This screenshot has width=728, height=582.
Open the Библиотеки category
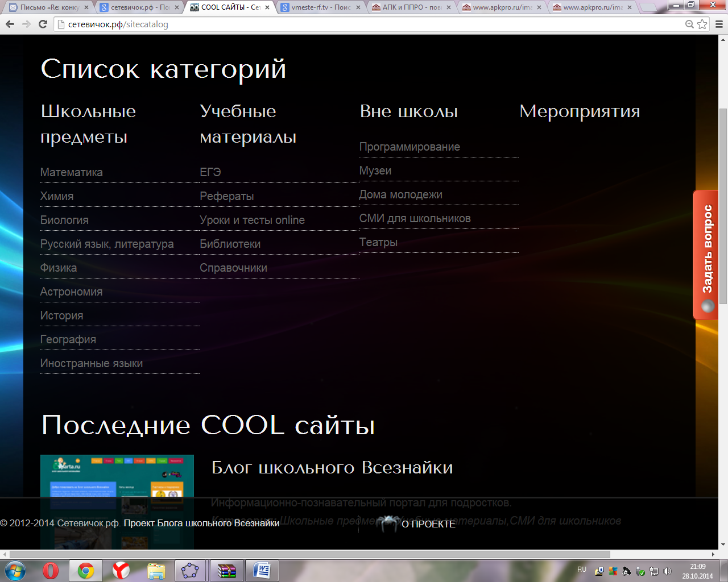coord(230,244)
